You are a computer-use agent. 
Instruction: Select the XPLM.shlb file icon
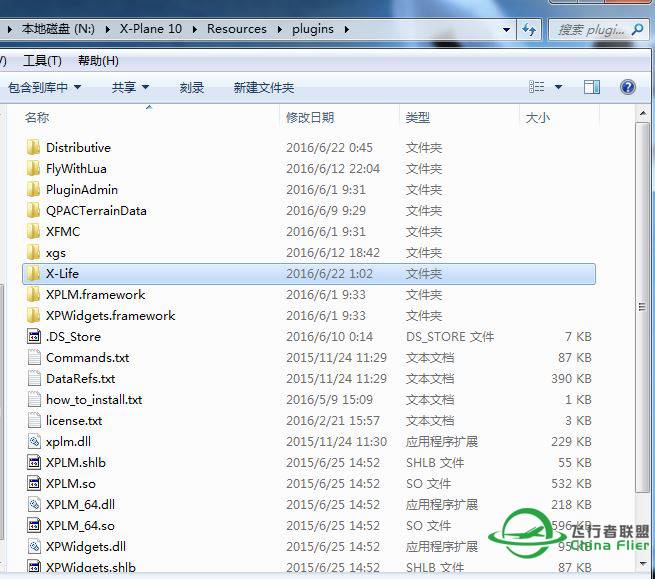34,462
